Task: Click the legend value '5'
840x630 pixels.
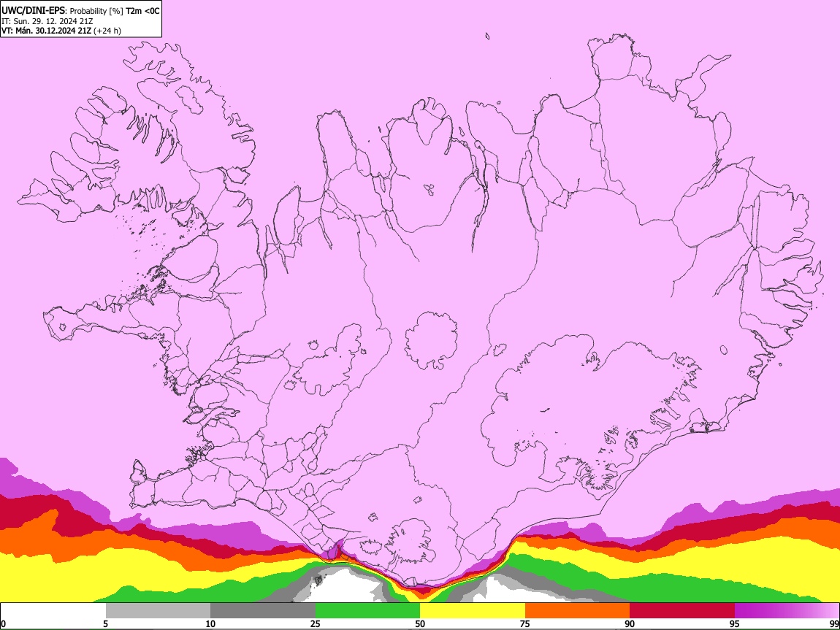Action: [105, 624]
